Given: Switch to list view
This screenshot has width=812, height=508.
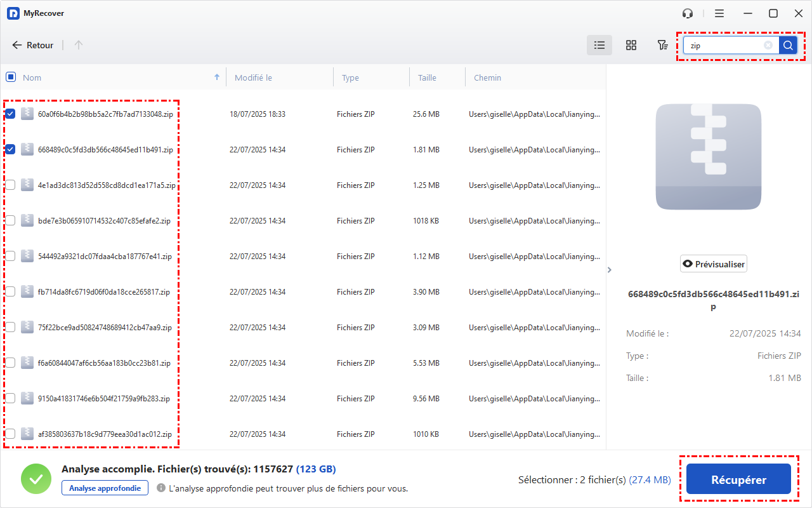Looking at the screenshot, I should click(x=599, y=45).
